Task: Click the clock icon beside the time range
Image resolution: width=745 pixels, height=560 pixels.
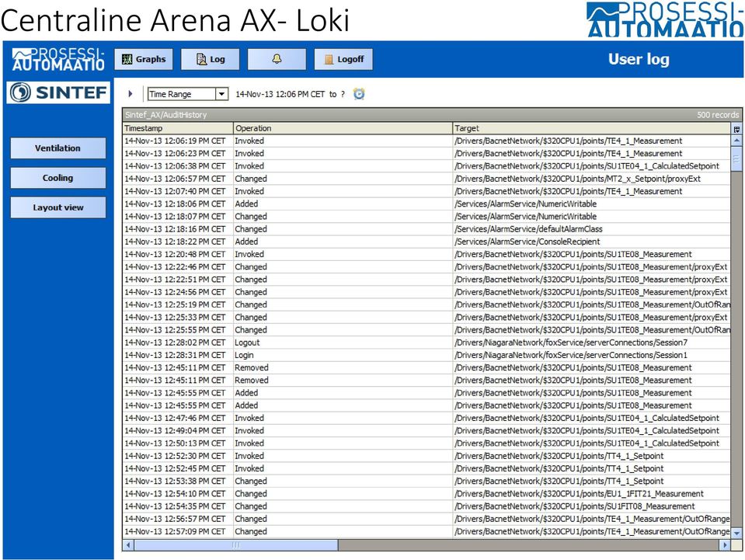Action: [x=359, y=94]
